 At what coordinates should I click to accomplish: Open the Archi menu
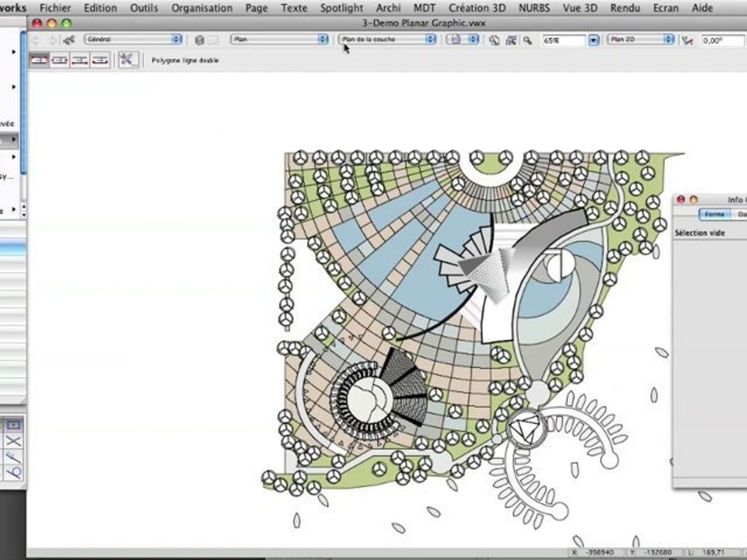(388, 8)
